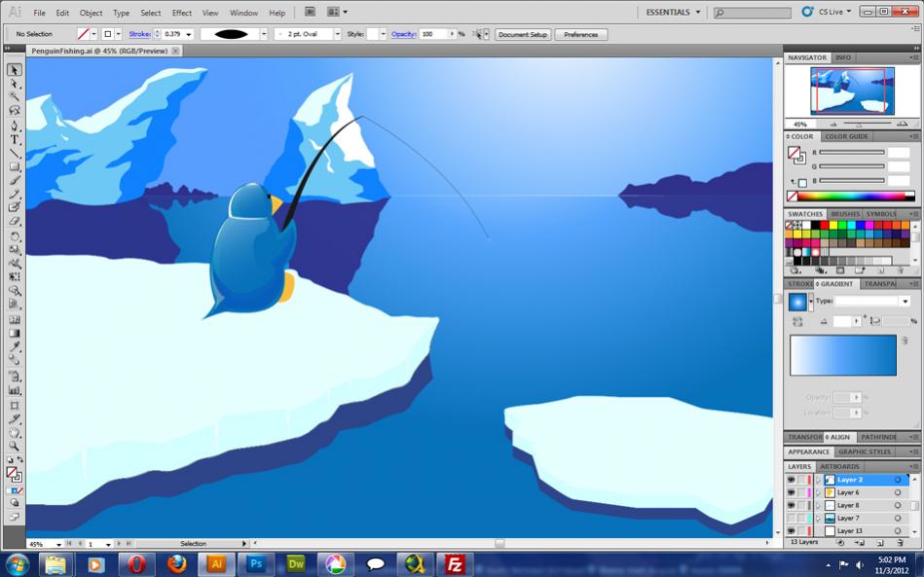Click the Document Setup button

coord(523,34)
